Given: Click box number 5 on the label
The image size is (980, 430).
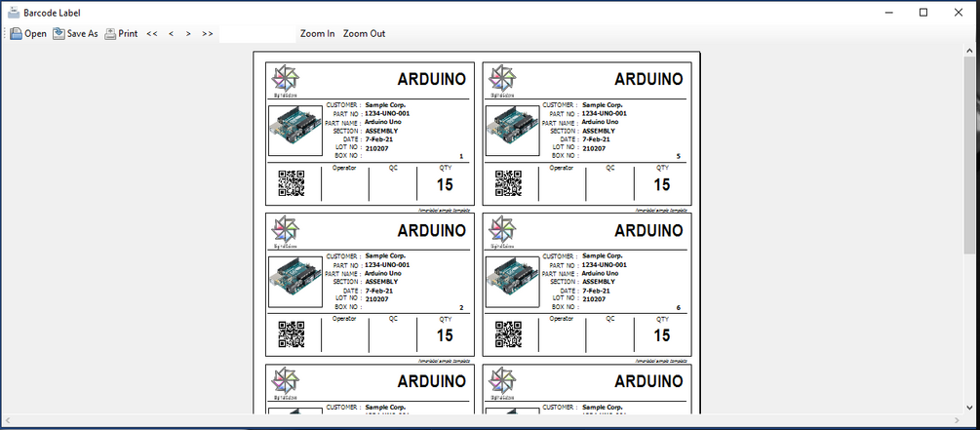Looking at the screenshot, I should click(678, 157).
